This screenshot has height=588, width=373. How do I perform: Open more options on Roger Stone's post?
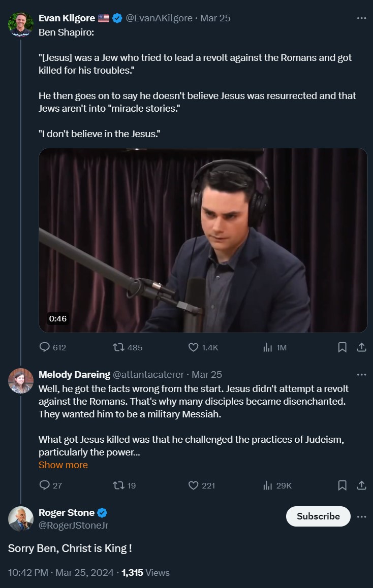pyautogui.click(x=361, y=516)
